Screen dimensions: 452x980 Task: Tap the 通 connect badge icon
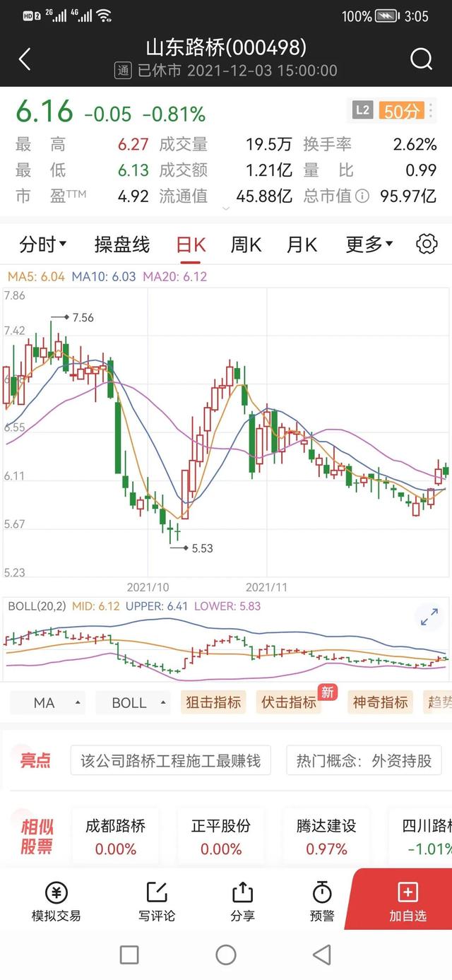point(123,71)
